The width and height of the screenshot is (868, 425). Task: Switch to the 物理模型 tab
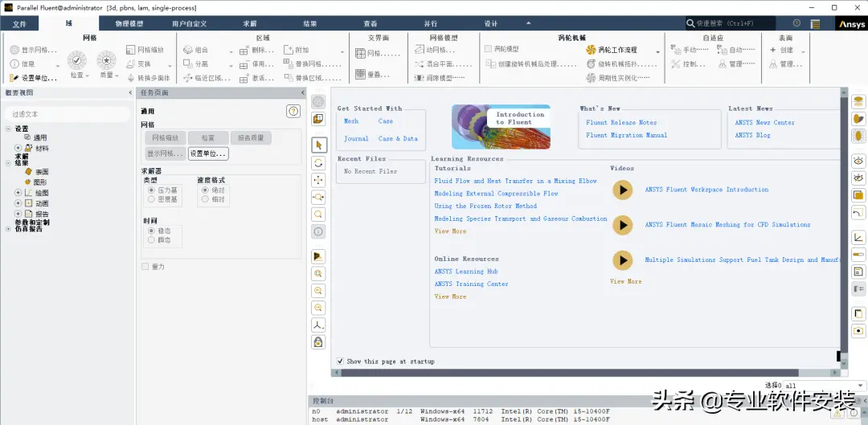129,24
